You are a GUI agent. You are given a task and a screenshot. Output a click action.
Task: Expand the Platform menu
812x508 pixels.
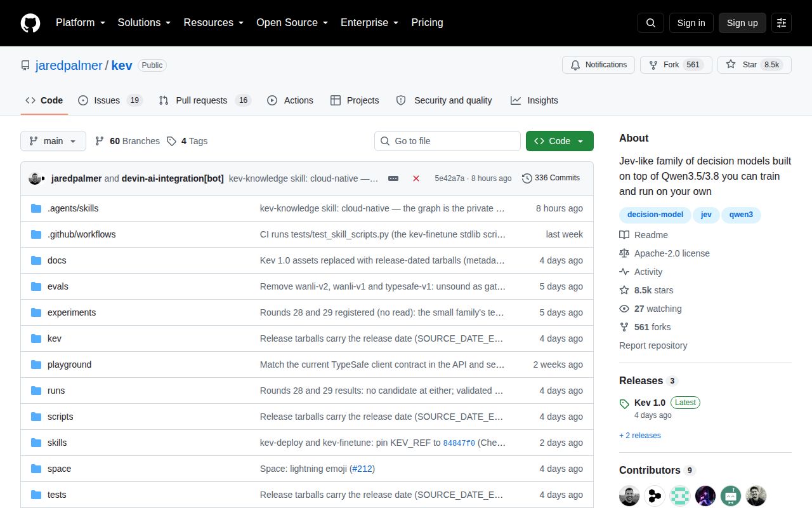pyautogui.click(x=81, y=23)
